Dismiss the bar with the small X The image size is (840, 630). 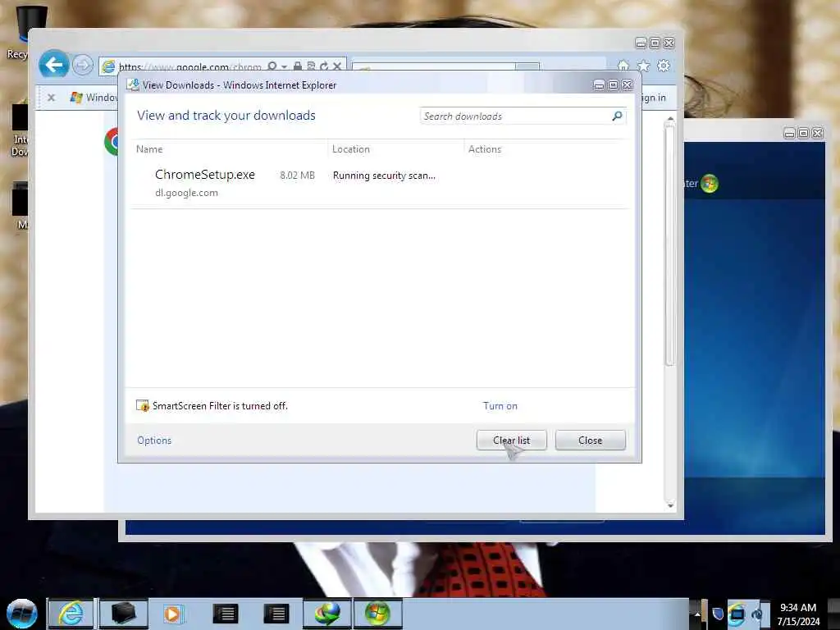point(52,98)
